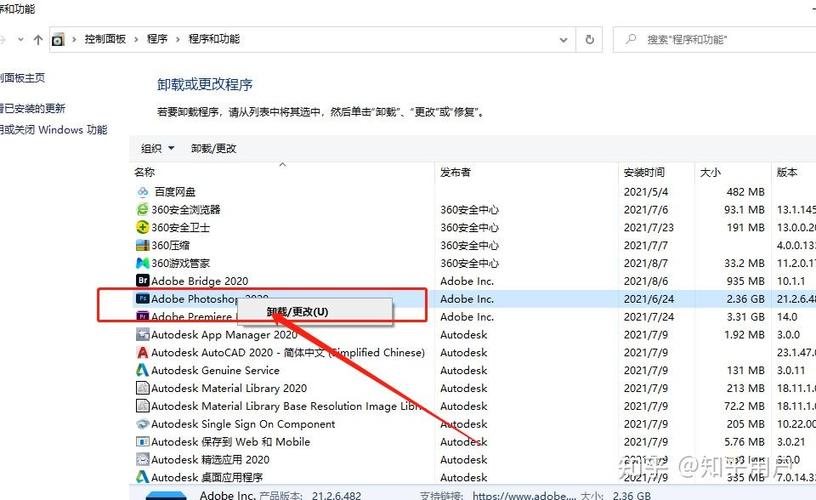Select the Autodesk Genuine Service entry
Screen dimensions: 816x500
215,370
